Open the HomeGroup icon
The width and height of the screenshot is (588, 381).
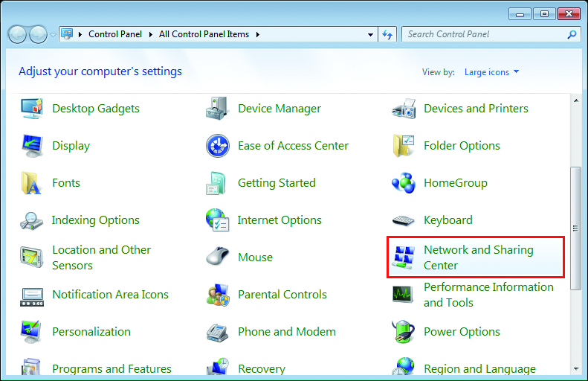click(x=403, y=183)
